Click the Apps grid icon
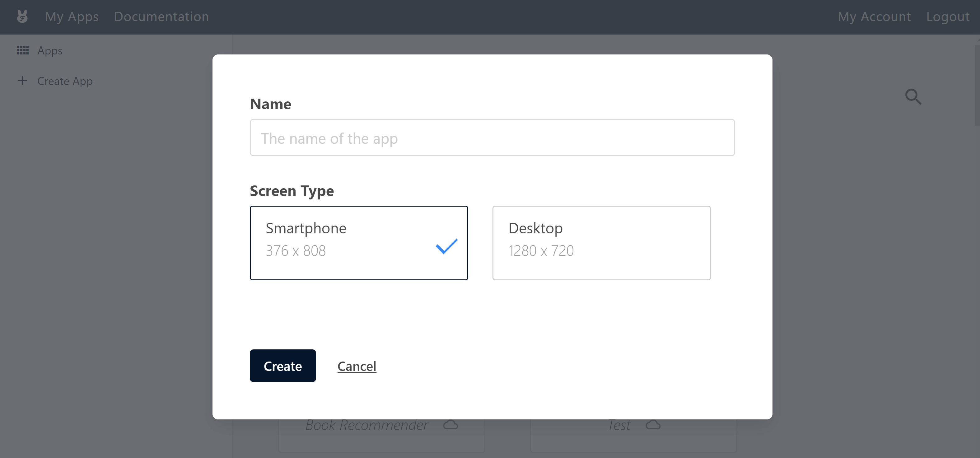980x458 pixels. pos(22,50)
